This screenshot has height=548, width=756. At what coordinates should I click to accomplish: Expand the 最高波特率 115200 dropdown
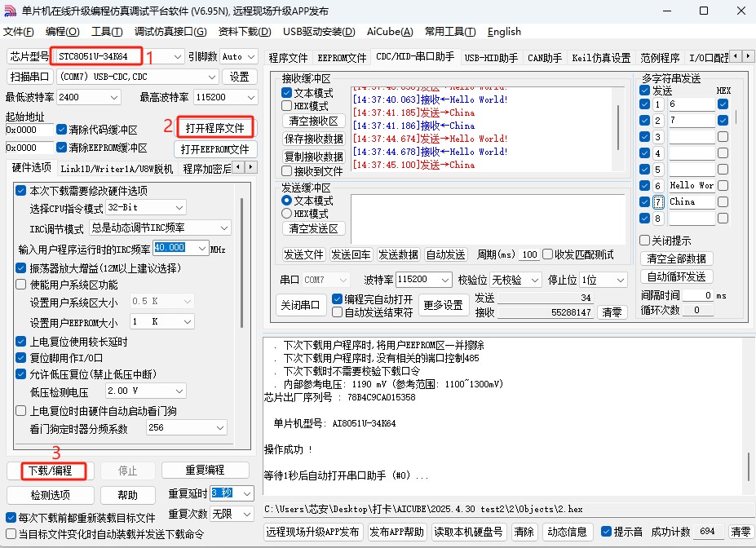pyautogui.click(x=251, y=97)
